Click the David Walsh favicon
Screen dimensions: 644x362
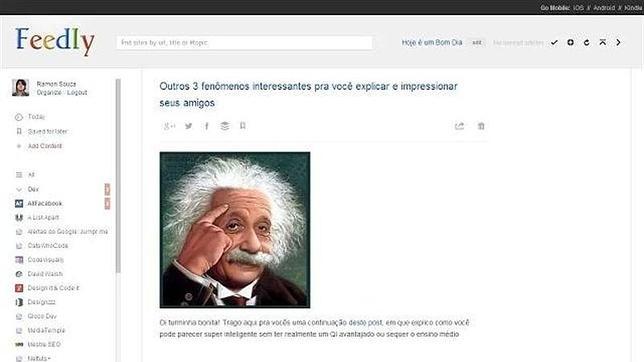(x=19, y=274)
